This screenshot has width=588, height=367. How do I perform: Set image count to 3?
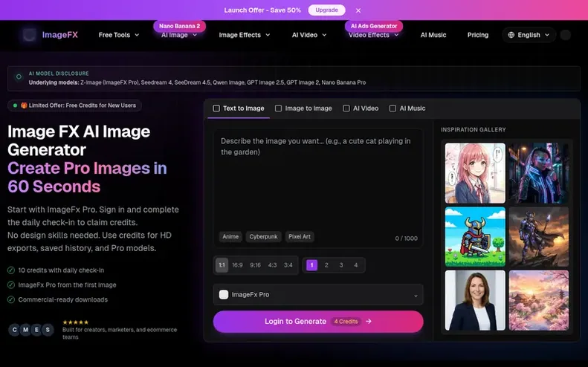[341, 265]
